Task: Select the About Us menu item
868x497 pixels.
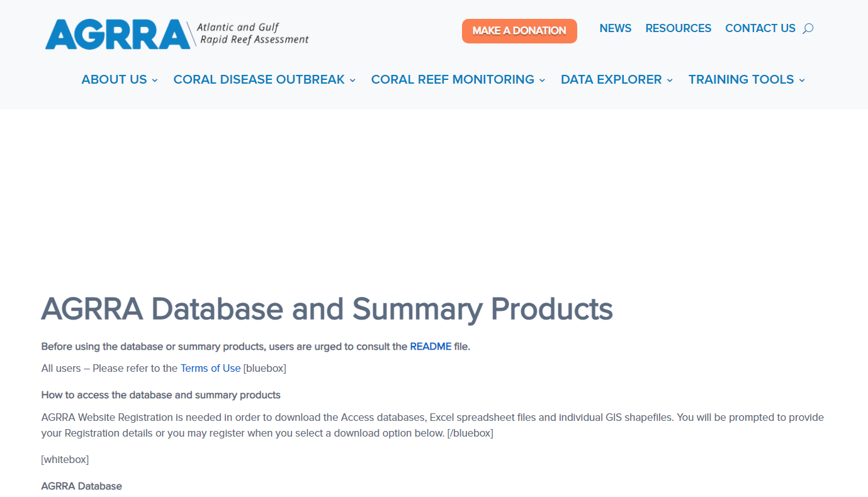Action: pos(114,80)
